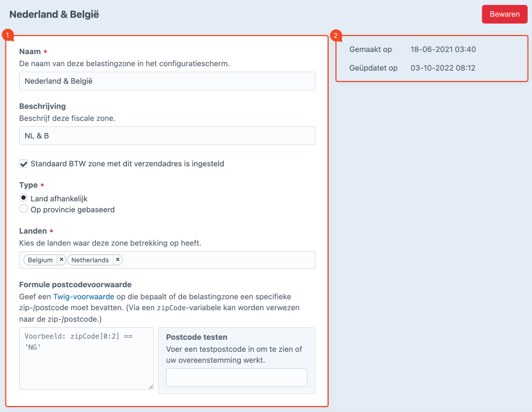Click the required-field asterisk beside Type
The height and width of the screenshot is (412, 532).
click(x=41, y=185)
